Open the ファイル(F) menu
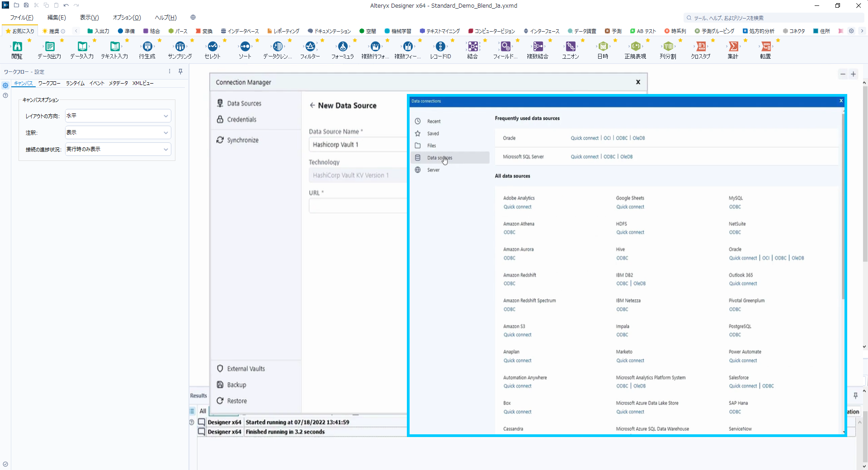This screenshot has width=868, height=470. 22,18
